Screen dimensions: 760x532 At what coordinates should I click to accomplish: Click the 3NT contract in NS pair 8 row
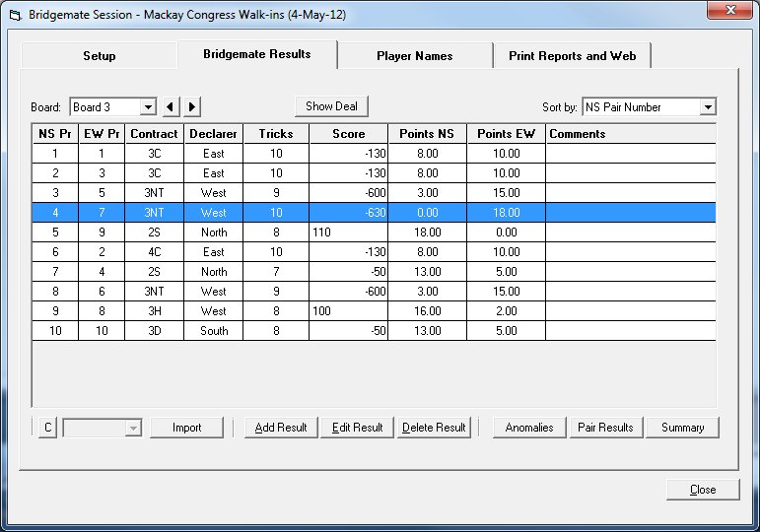[x=154, y=292]
